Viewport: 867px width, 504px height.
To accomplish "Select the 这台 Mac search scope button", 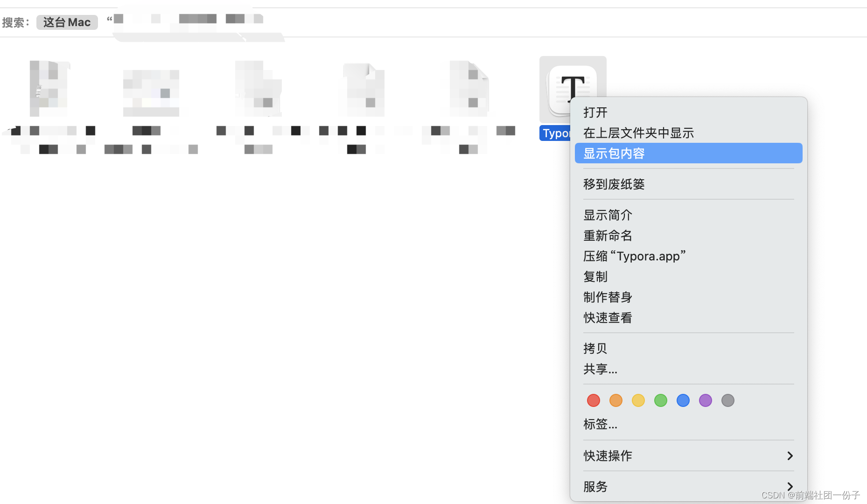I will [x=67, y=22].
